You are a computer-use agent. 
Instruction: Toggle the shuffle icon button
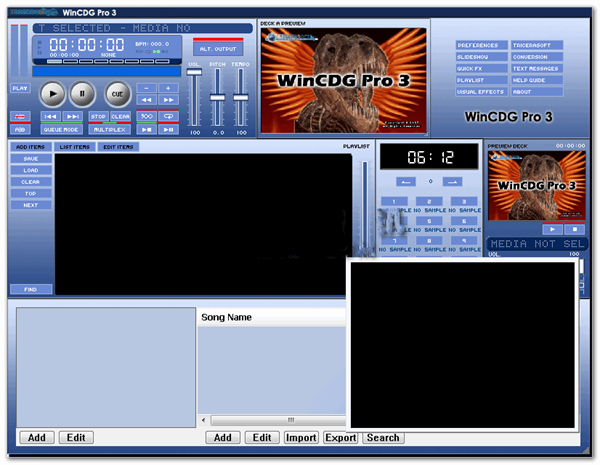click(146, 116)
